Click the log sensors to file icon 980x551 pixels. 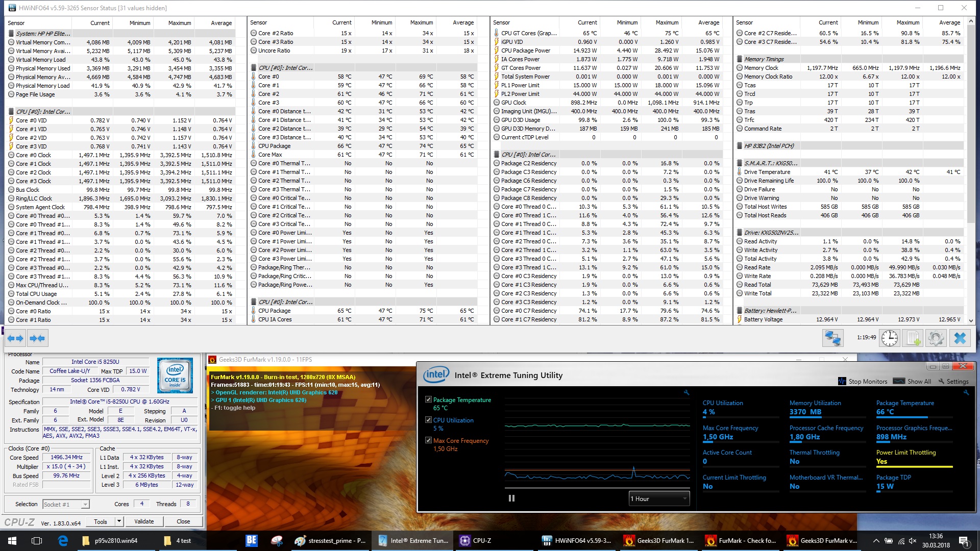point(913,338)
